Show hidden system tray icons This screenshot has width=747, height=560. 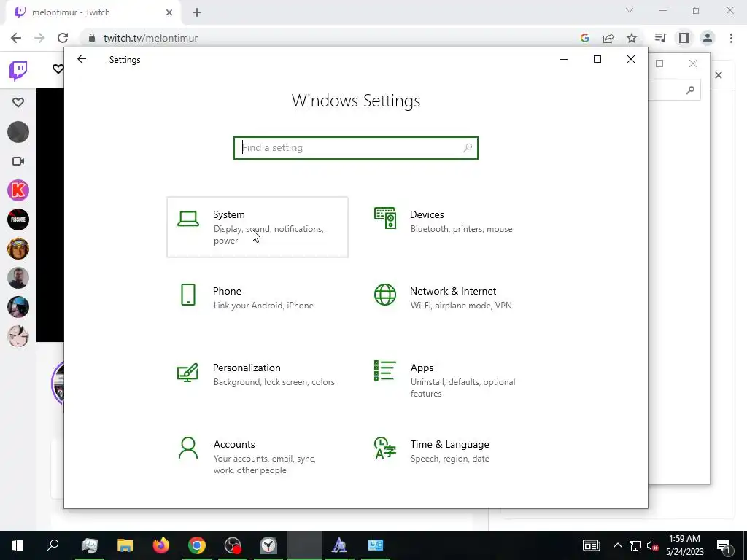coord(617,545)
